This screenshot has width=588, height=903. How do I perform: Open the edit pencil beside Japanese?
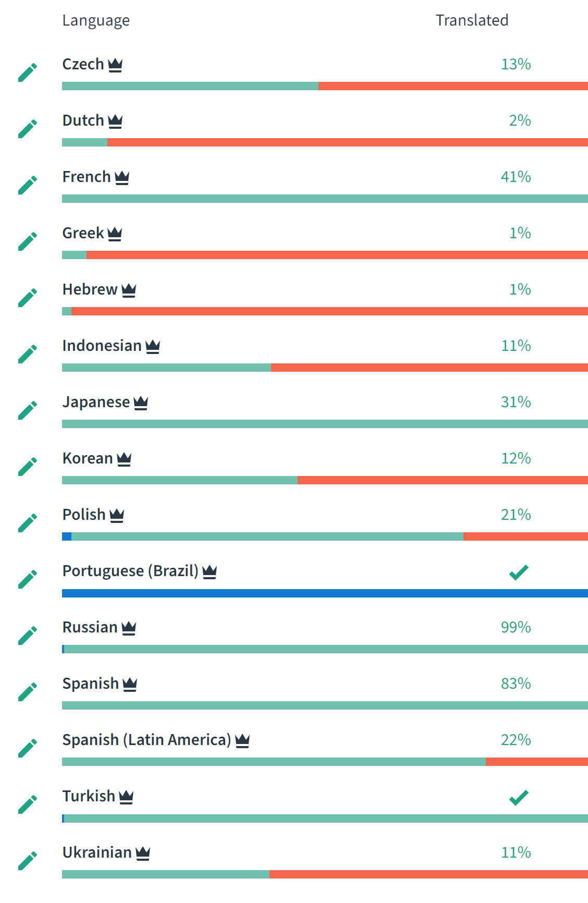[28, 410]
